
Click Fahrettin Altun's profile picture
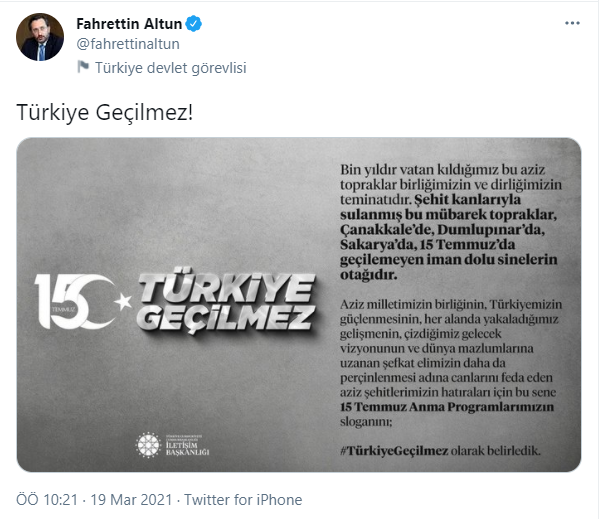[x=40, y=37]
